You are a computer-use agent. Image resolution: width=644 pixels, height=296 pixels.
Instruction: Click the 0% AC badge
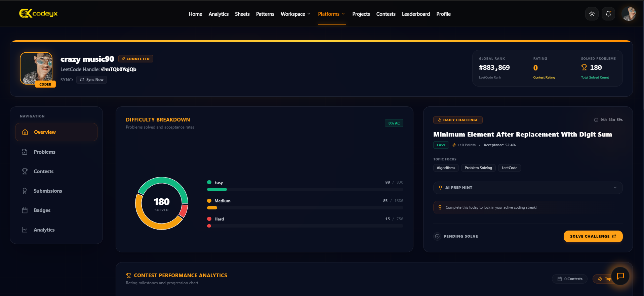point(394,123)
